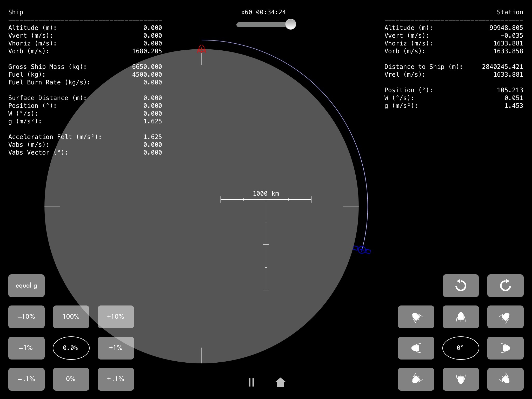Screen dimensions: 532x399
Task: Click the Distance to Ship value 2840245.421
Action: click(503, 67)
